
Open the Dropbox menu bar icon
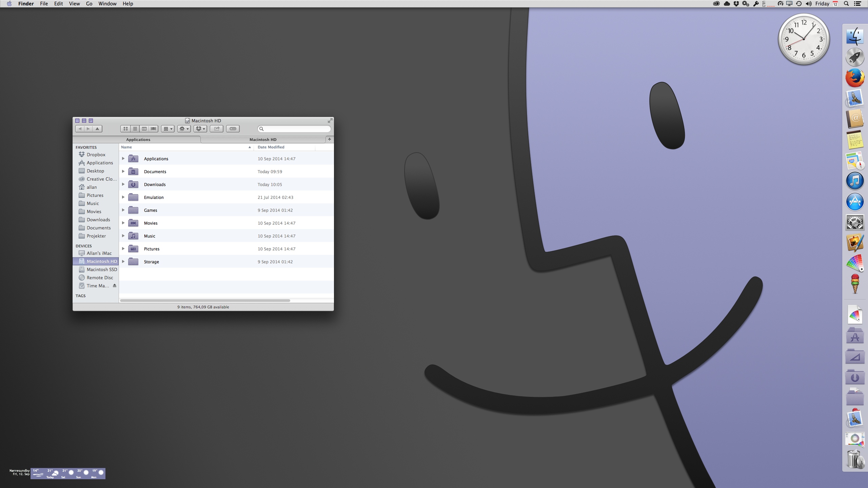[x=736, y=4]
